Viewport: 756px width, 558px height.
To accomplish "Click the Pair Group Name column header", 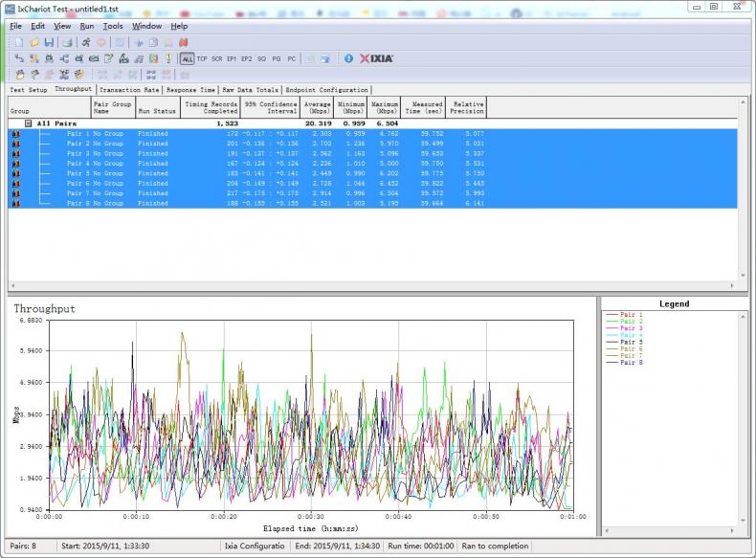I will (113, 107).
